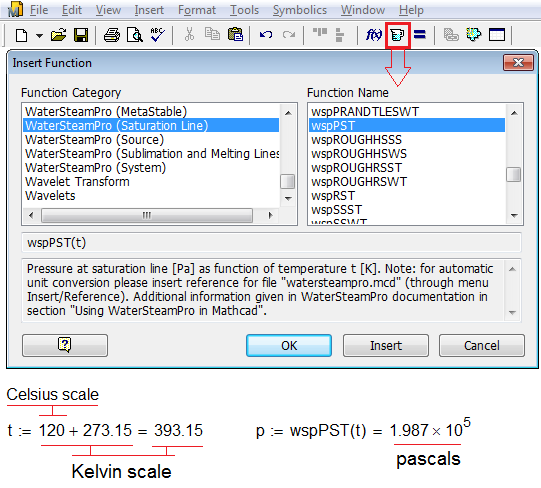Click the window-shaped icon after Insert Component

497,35
